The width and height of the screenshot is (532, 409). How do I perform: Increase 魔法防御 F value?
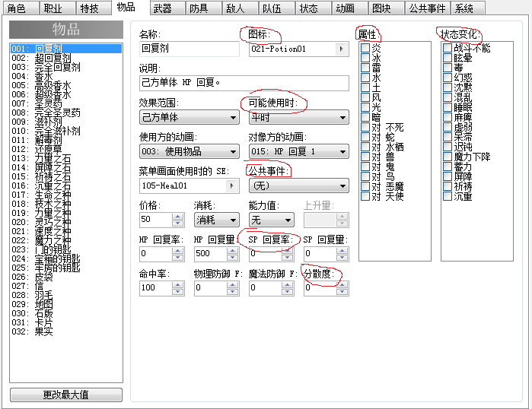288,285
